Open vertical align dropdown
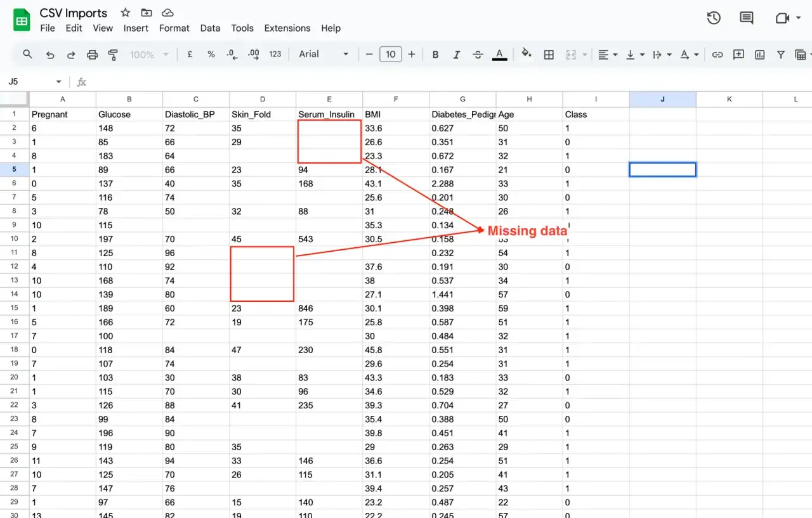This screenshot has height=518, width=812. tap(634, 55)
